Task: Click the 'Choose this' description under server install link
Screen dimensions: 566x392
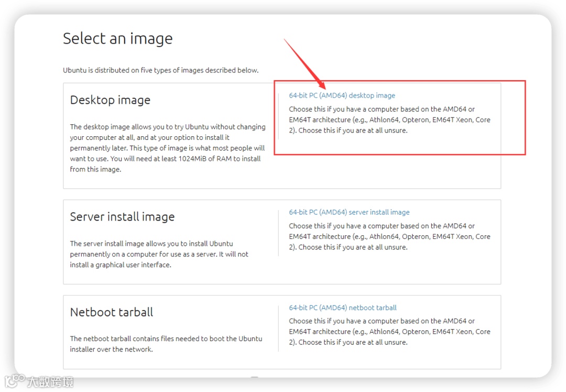Action: (x=389, y=236)
